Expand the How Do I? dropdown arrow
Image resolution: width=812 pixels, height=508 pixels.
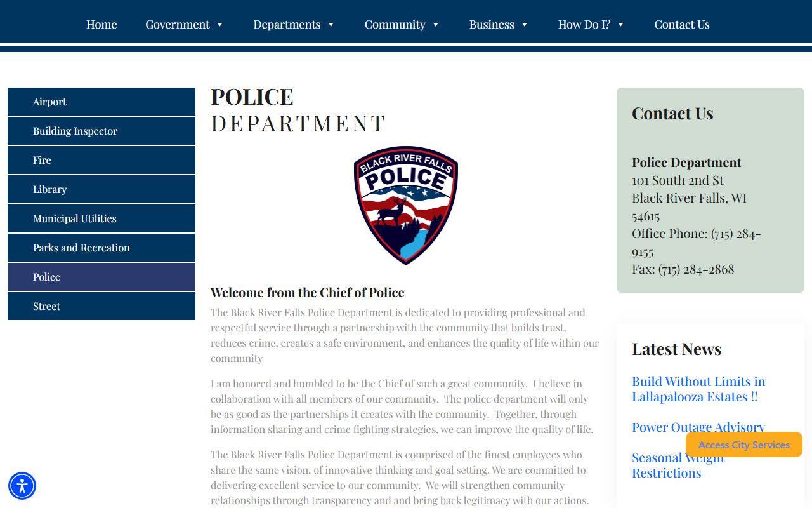coord(621,25)
